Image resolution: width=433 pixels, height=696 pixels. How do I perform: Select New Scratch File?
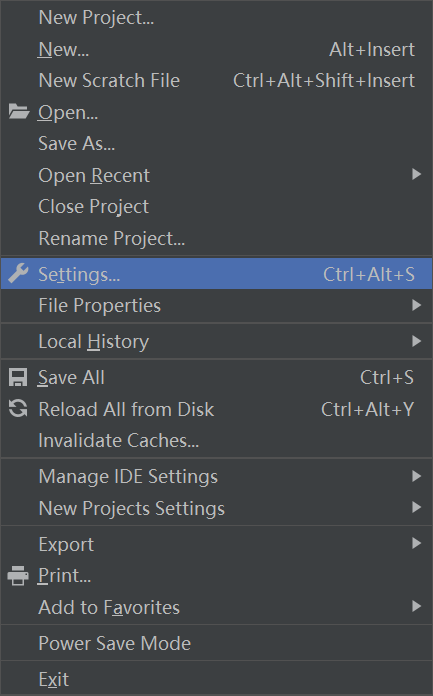(x=216, y=81)
